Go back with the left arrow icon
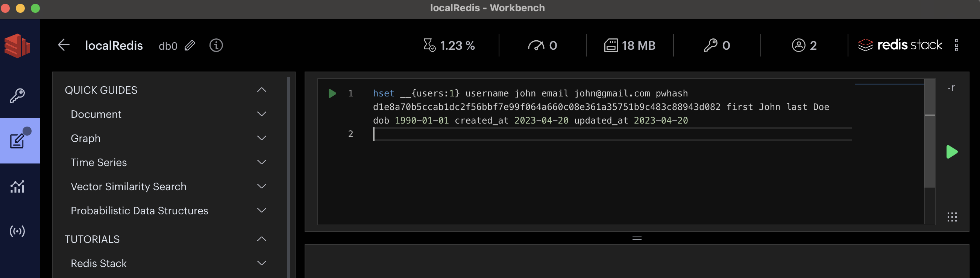Viewport: 980px width, 278px height. tap(64, 45)
